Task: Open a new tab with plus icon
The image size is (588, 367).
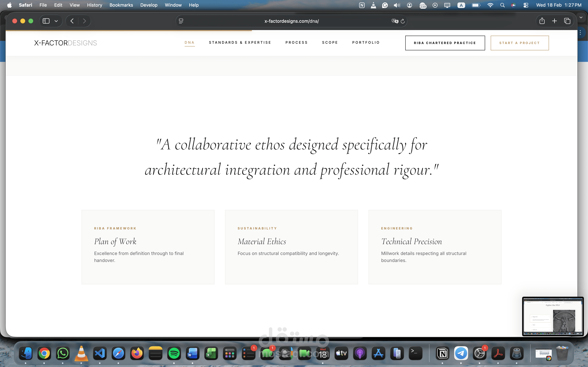Action: [x=554, y=21]
